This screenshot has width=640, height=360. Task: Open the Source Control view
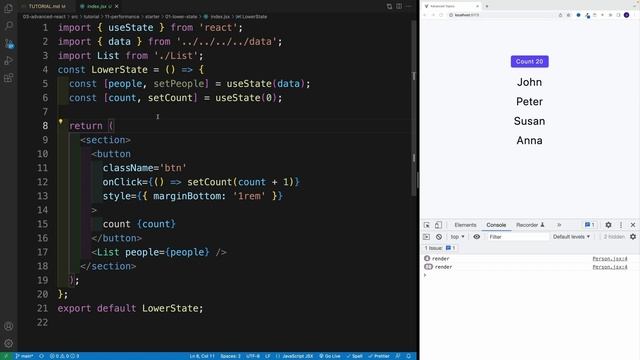pos(9,43)
